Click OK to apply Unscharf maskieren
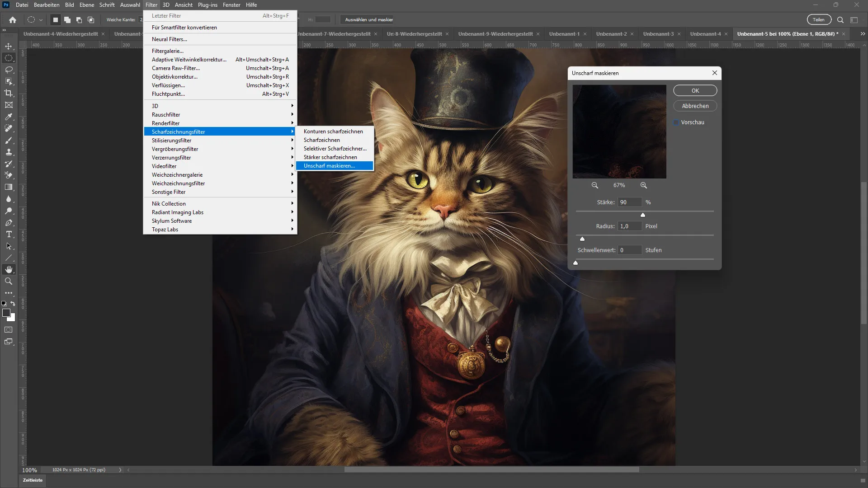 [696, 90]
